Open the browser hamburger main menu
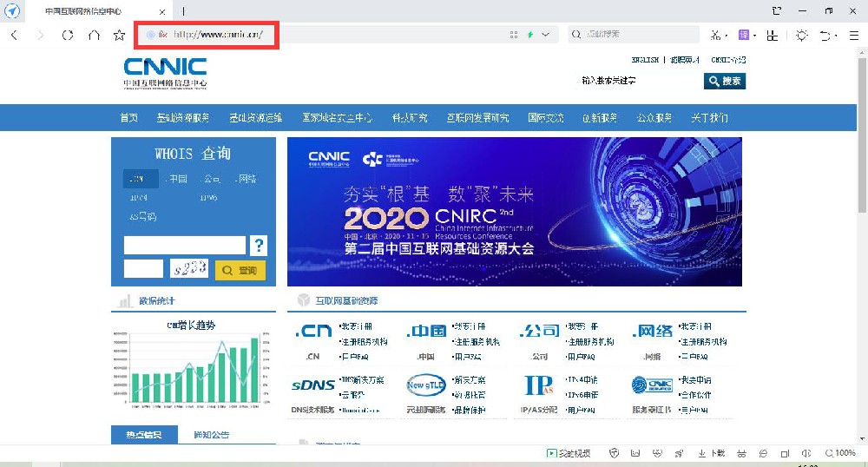The width and height of the screenshot is (868, 467). click(x=852, y=35)
